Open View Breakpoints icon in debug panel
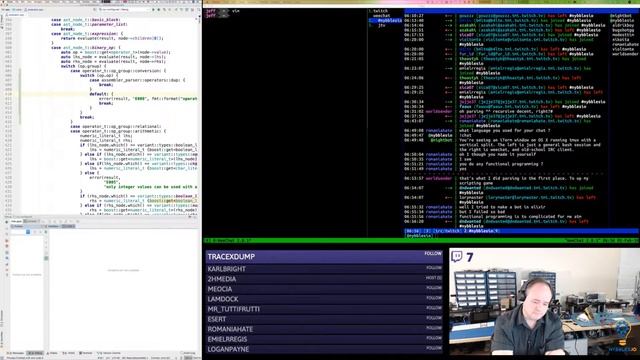Screen dimensions: 640x360 pyautogui.click(x=7, y=247)
